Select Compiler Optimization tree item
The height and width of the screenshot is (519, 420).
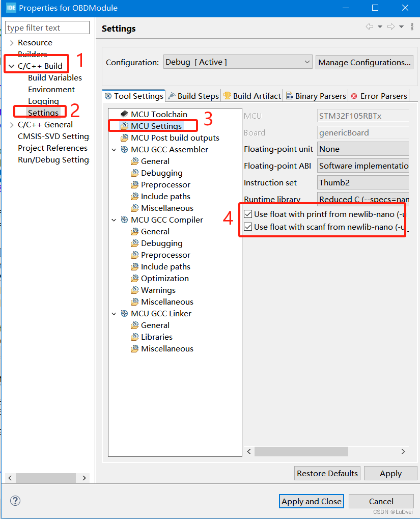pos(165,279)
